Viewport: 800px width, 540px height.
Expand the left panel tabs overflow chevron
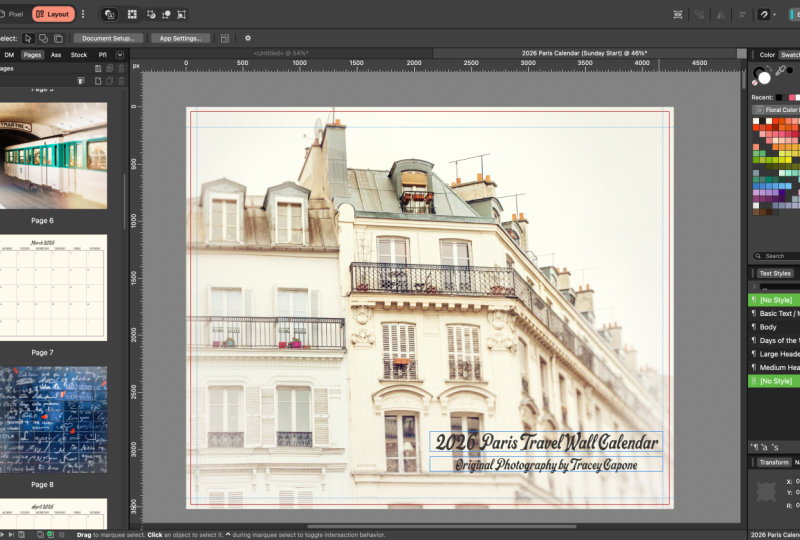coord(120,55)
